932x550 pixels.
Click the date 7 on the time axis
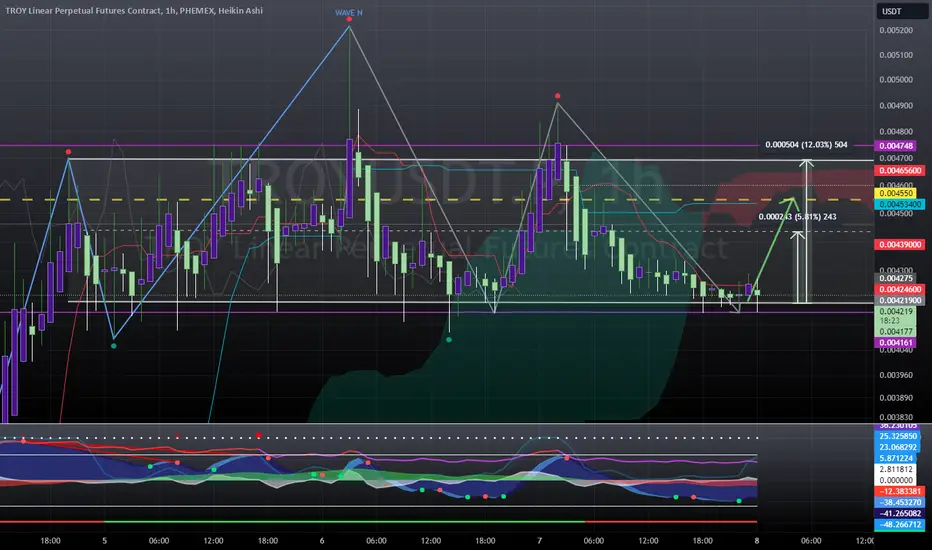(x=540, y=540)
